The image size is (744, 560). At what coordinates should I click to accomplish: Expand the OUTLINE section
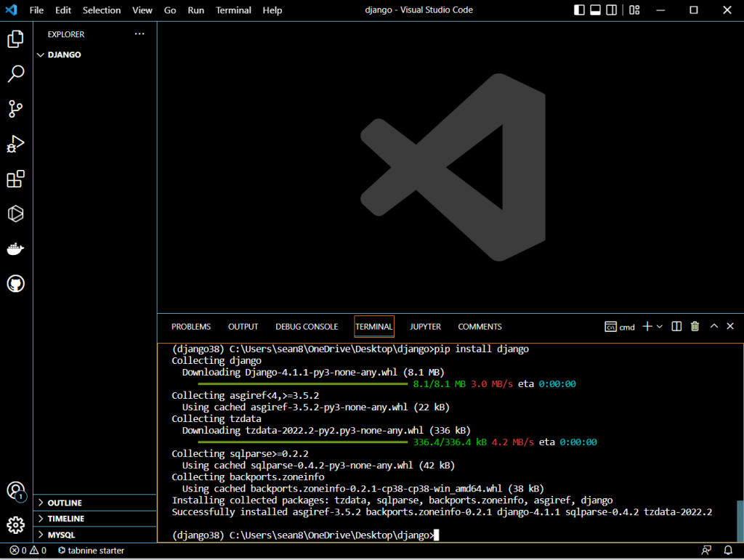point(95,503)
